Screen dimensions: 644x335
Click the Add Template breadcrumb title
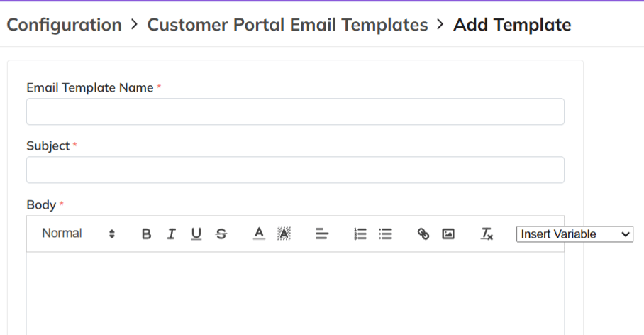pyautogui.click(x=512, y=25)
